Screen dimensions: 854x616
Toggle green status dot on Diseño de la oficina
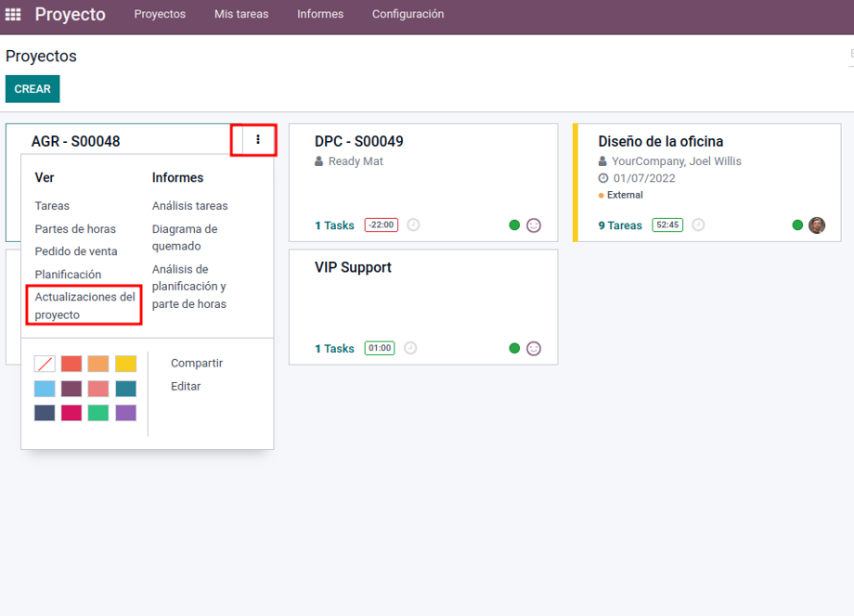(x=797, y=225)
